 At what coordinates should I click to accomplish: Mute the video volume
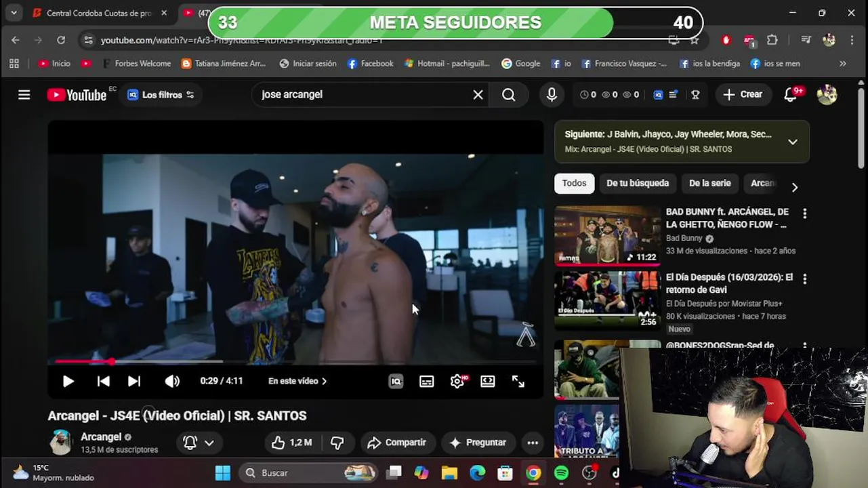172,382
